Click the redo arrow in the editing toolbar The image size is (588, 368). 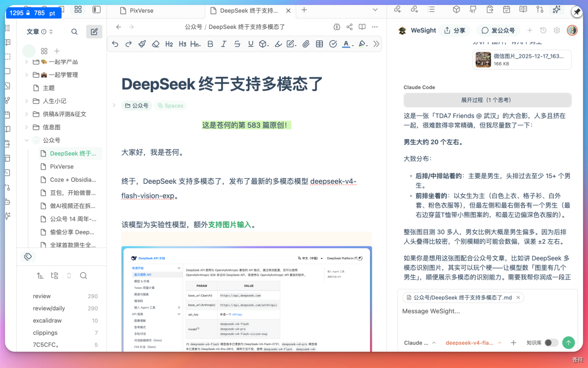tap(128, 44)
